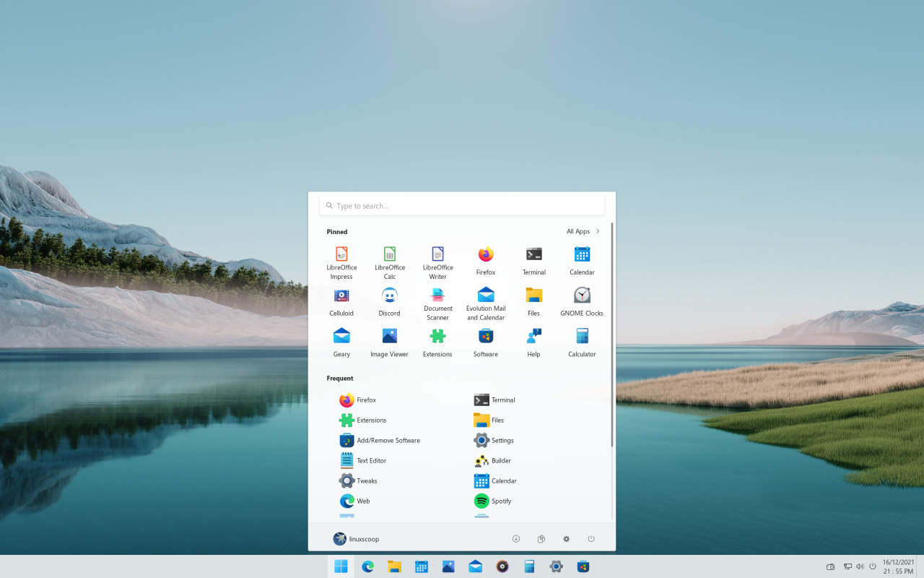Open Calendar from the taskbar
This screenshot has width=924, height=578.
422,566
